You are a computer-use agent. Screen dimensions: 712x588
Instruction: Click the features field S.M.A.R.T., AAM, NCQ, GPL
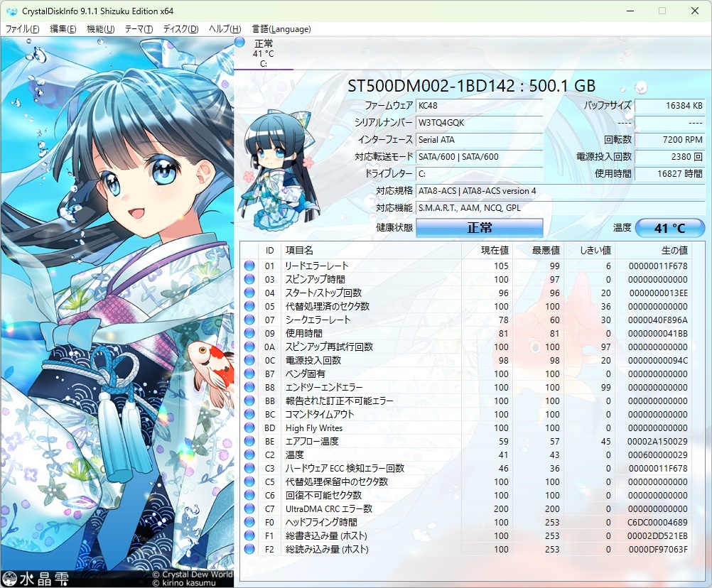561,208
